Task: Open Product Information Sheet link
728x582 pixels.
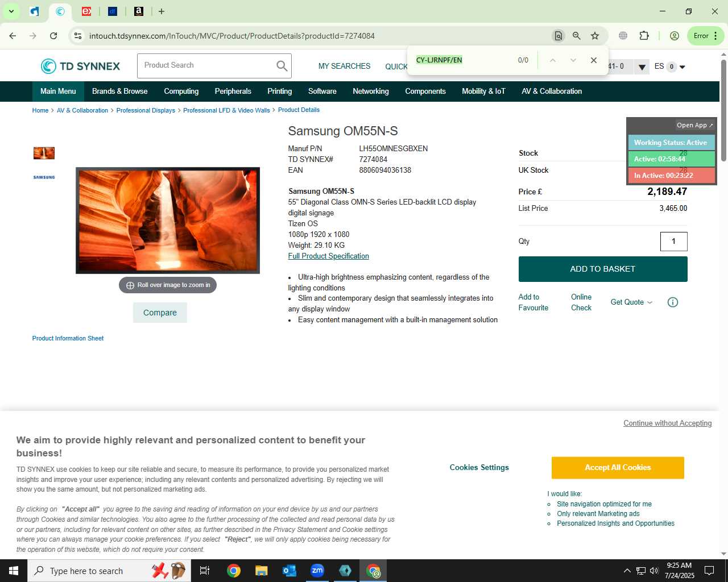Action: [68, 338]
